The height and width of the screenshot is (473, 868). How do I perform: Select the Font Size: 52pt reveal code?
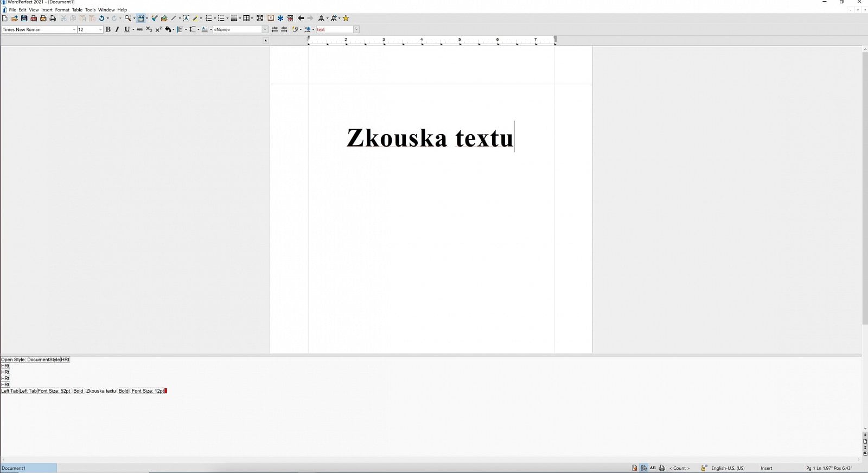(54, 391)
